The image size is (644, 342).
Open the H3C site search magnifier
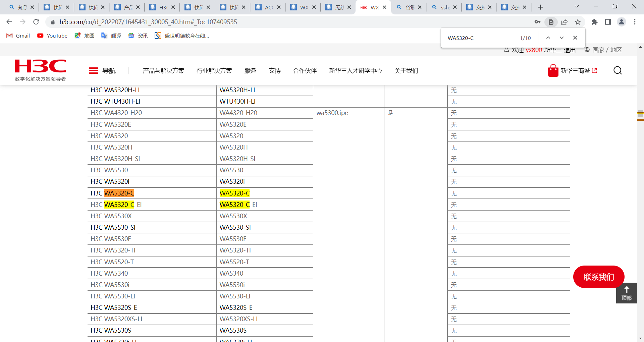tap(618, 70)
